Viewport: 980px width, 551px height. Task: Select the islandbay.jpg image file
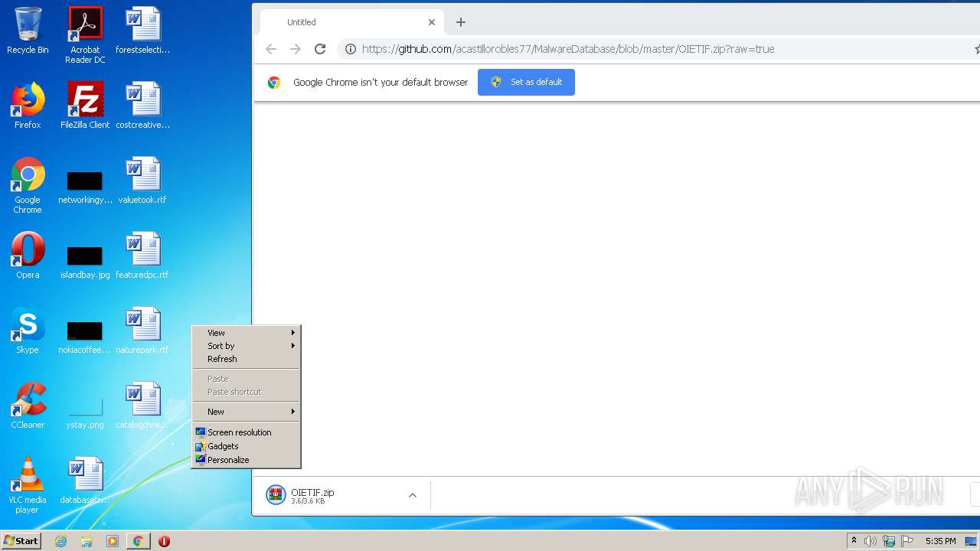click(85, 262)
